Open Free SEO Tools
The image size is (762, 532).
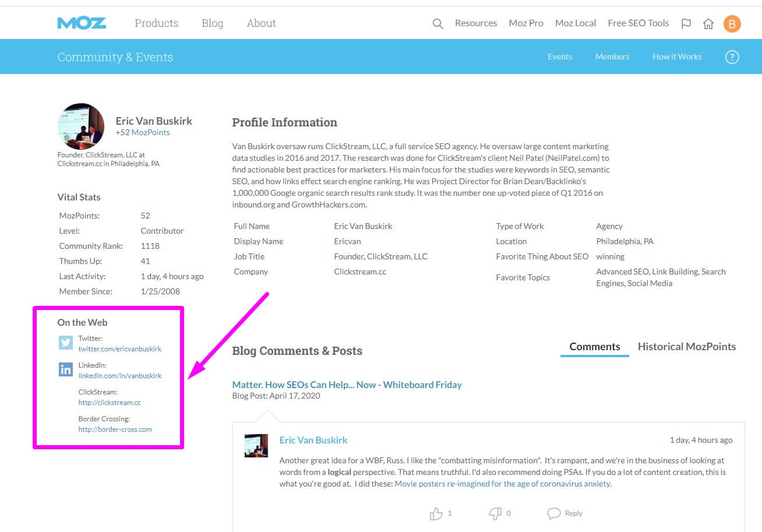pyautogui.click(x=638, y=23)
